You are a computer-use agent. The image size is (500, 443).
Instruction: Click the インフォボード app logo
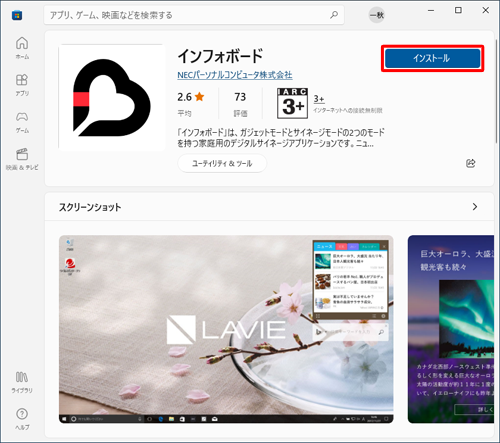112,98
